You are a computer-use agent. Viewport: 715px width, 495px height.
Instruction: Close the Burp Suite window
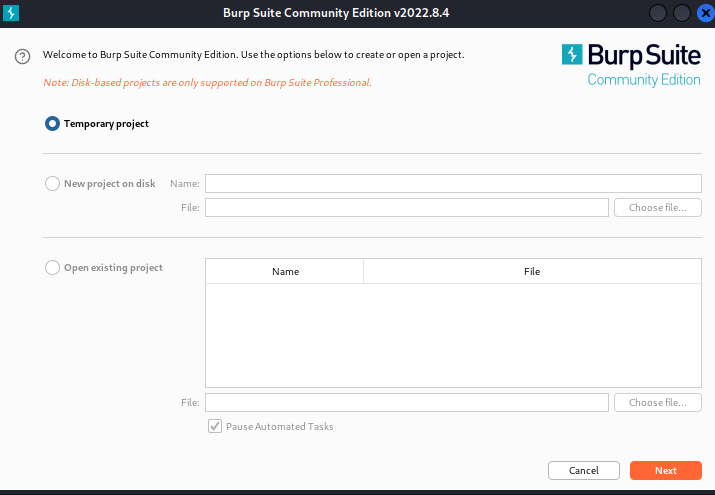point(705,13)
